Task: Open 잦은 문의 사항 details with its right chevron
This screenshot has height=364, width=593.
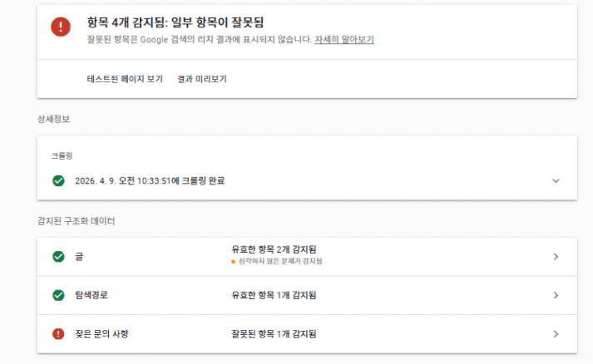Action: pyautogui.click(x=556, y=334)
